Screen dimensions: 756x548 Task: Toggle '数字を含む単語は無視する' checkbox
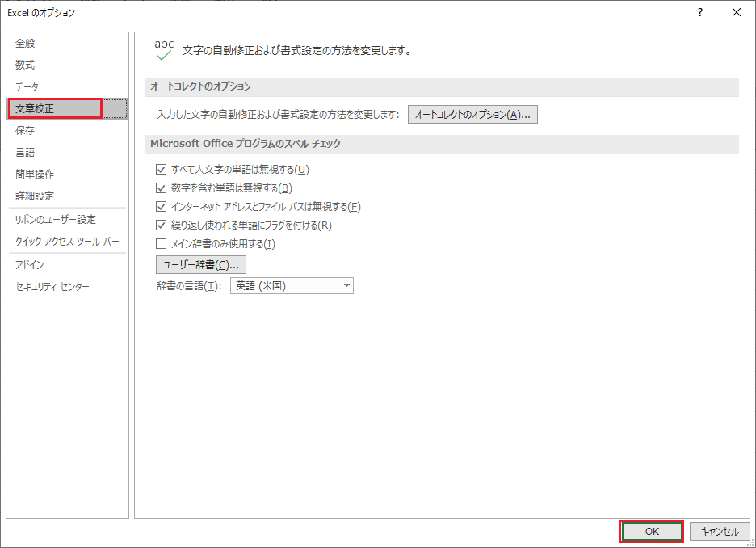(161, 188)
